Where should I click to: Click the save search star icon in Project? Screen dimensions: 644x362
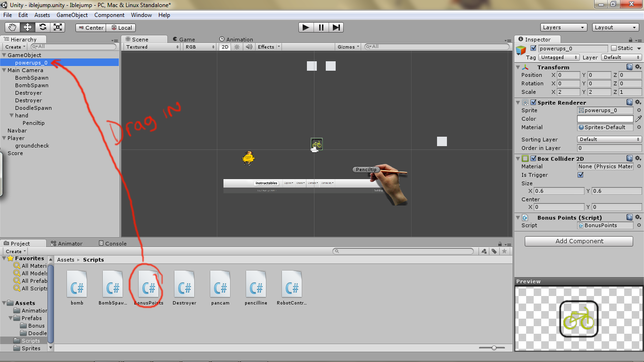click(x=504, y=251)
